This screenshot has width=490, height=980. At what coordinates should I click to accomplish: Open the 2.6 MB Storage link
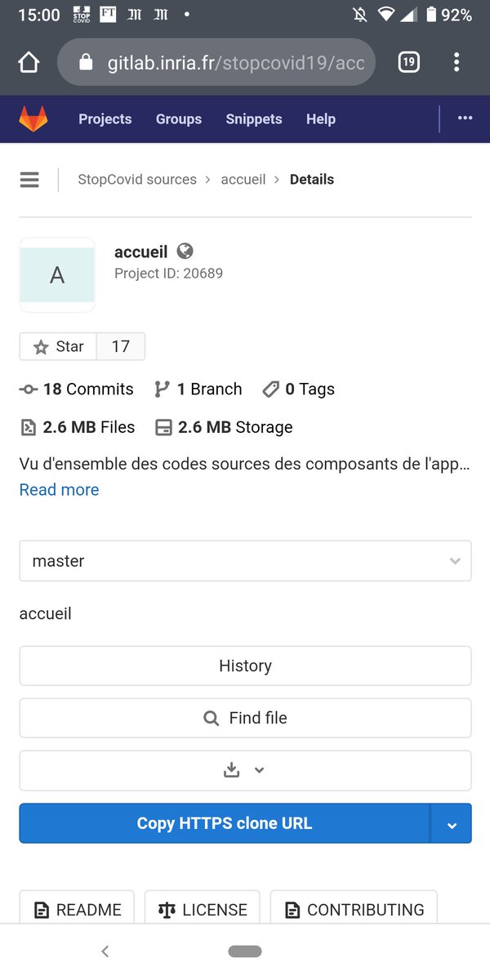pos(224,427)
